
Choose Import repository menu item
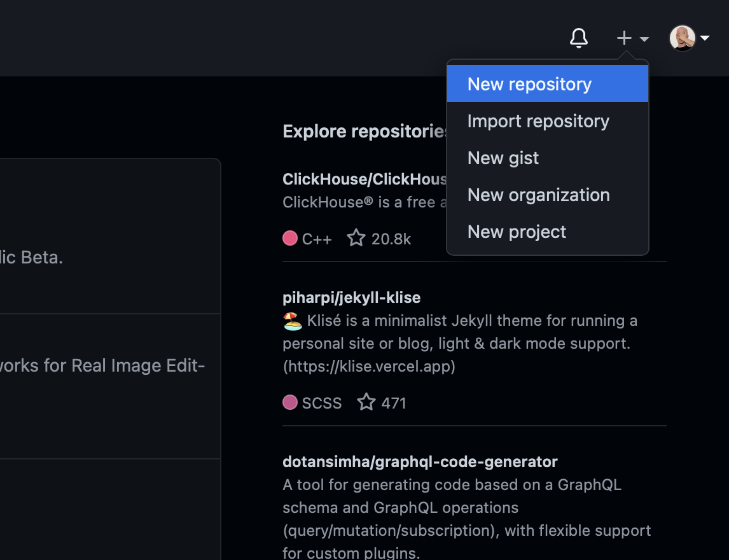pyautogui.click(x=548, y=121)
